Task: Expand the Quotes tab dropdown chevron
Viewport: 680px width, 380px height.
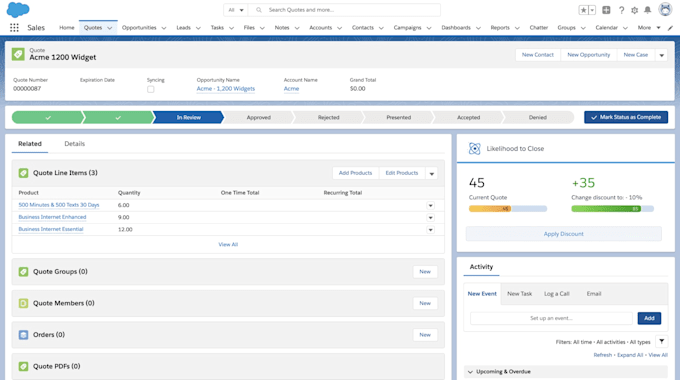Action: coord(110,28)
